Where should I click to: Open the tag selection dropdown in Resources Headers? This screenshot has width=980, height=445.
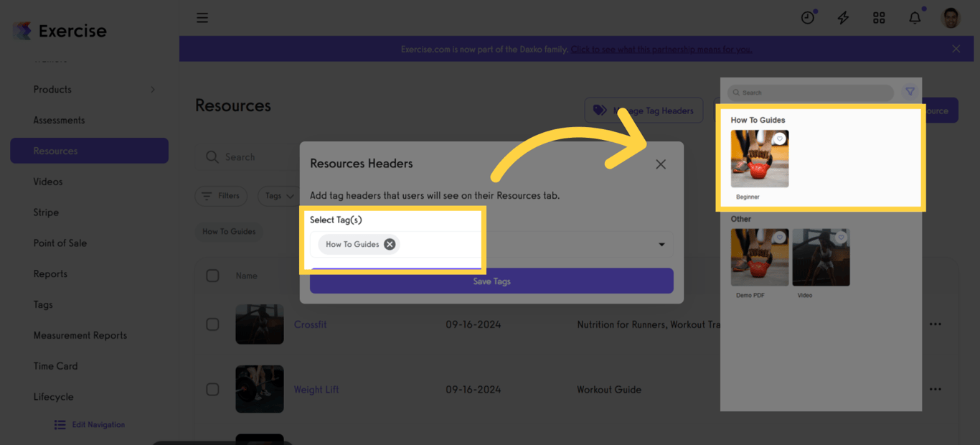coord(661,244)
